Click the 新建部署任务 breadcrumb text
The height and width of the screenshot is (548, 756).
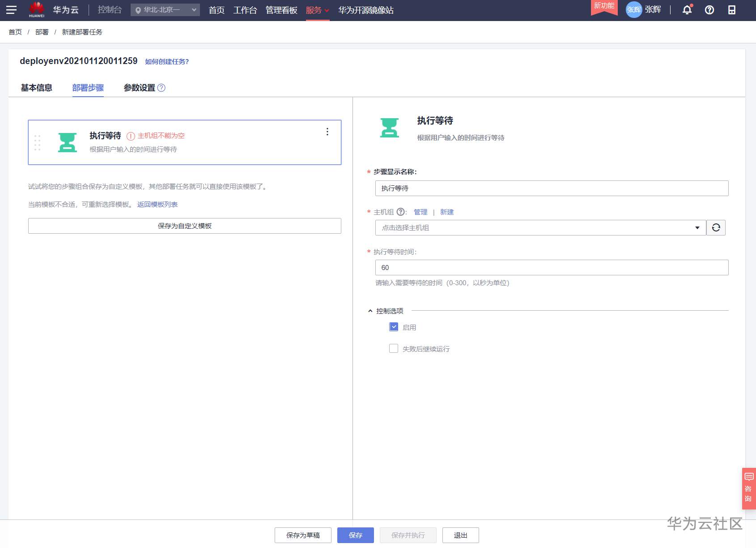coord(82,32)
